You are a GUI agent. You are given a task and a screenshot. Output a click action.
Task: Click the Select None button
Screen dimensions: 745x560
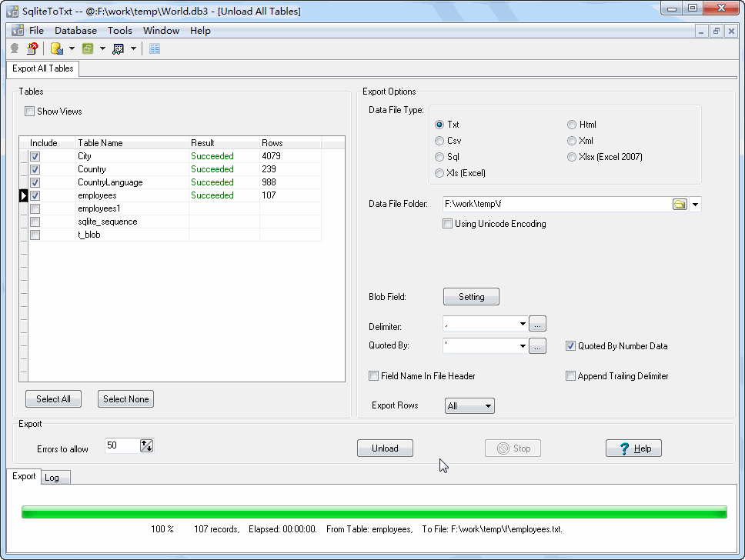click(x=126, y=399)
